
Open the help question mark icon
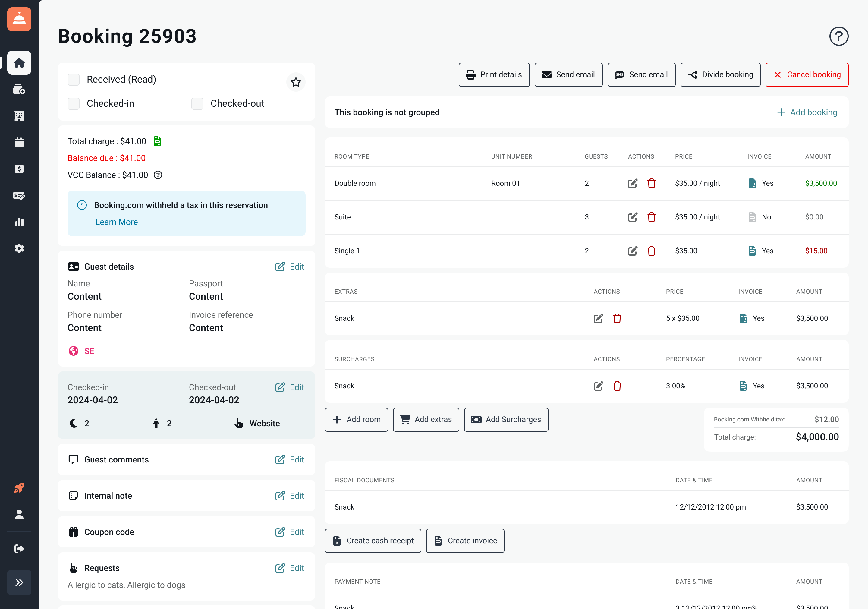point(839,36)
